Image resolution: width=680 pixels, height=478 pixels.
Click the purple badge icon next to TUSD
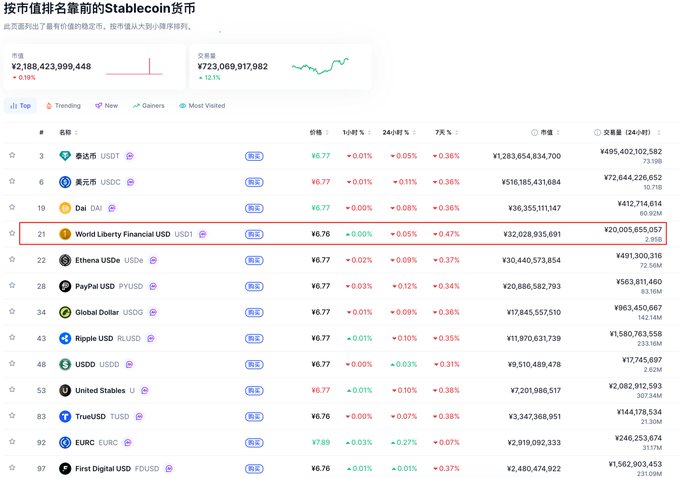(x=139, y=416)
